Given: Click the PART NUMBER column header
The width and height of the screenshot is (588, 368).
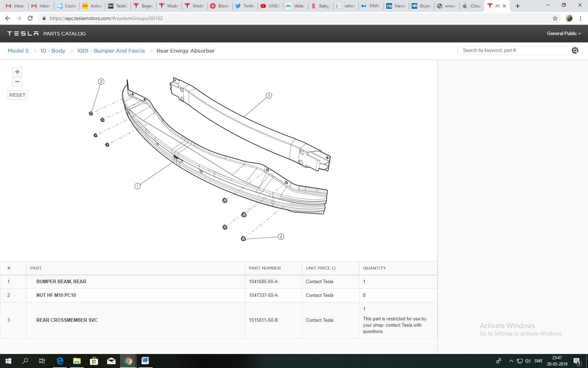Looking at the screenshot, I should 265,268.
